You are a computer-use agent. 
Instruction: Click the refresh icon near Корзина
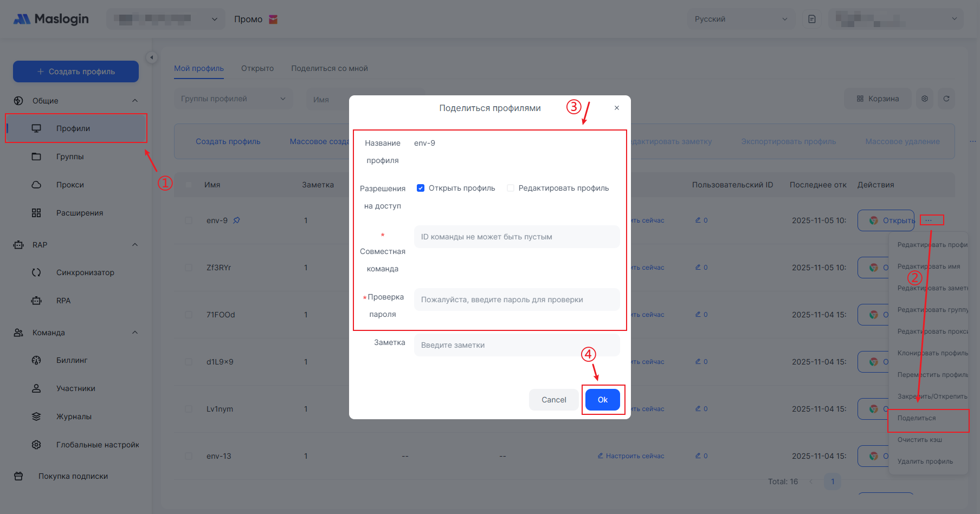coord(946,99)
